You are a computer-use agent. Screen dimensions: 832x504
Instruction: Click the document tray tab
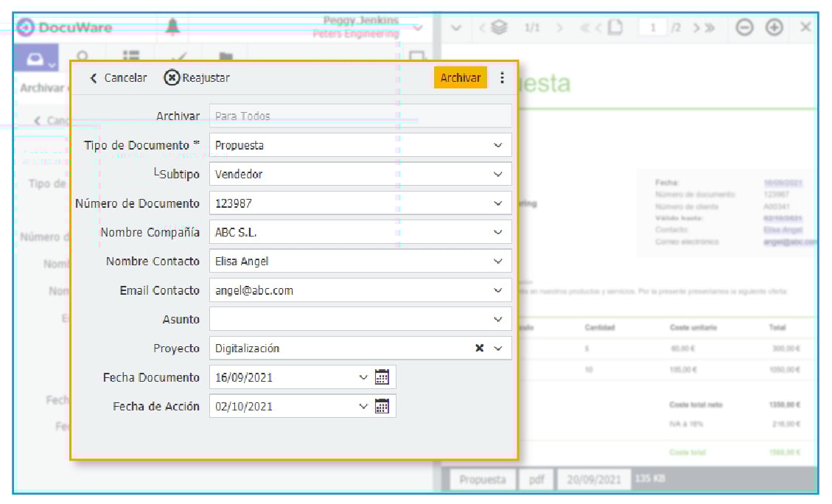(35, 59)
